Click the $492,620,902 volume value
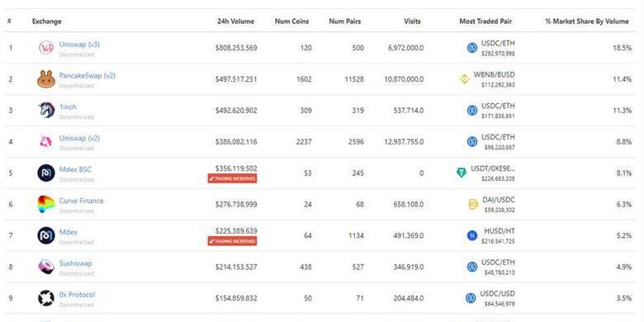This screenshot has height=322, width=644. tap(236, 111)
